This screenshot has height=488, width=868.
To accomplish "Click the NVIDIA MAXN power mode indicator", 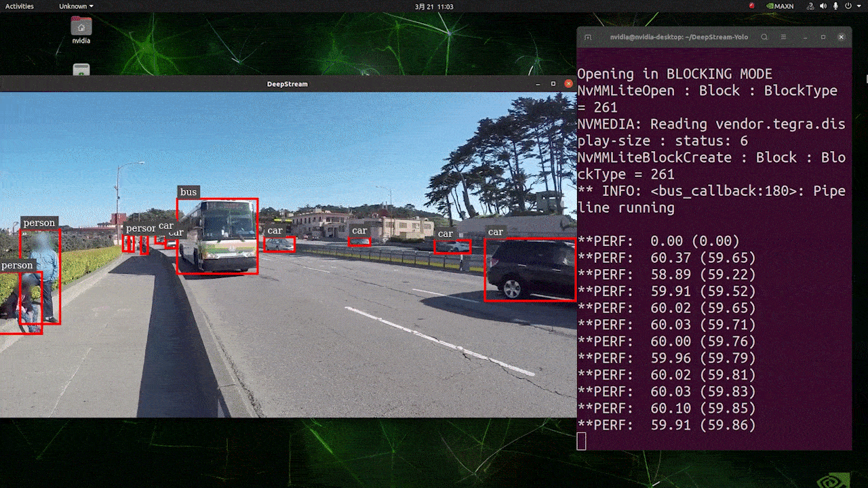I will [x=779, y=6].
